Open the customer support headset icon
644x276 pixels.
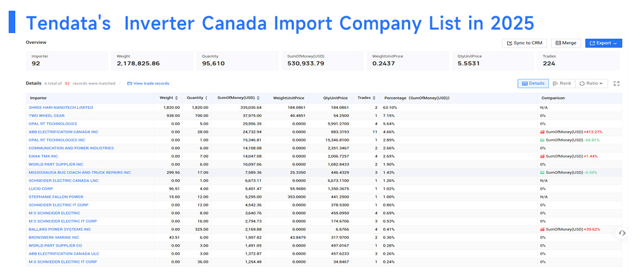[x=622, y=233]
